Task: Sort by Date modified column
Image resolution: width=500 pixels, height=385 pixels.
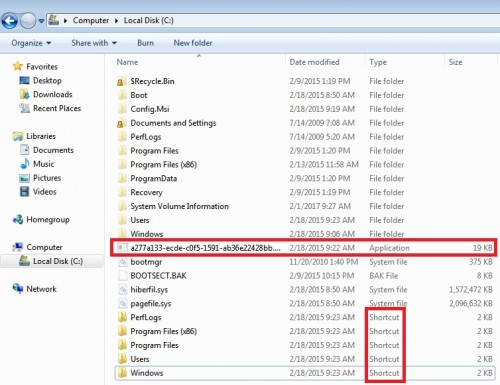Action: point(314,62)
